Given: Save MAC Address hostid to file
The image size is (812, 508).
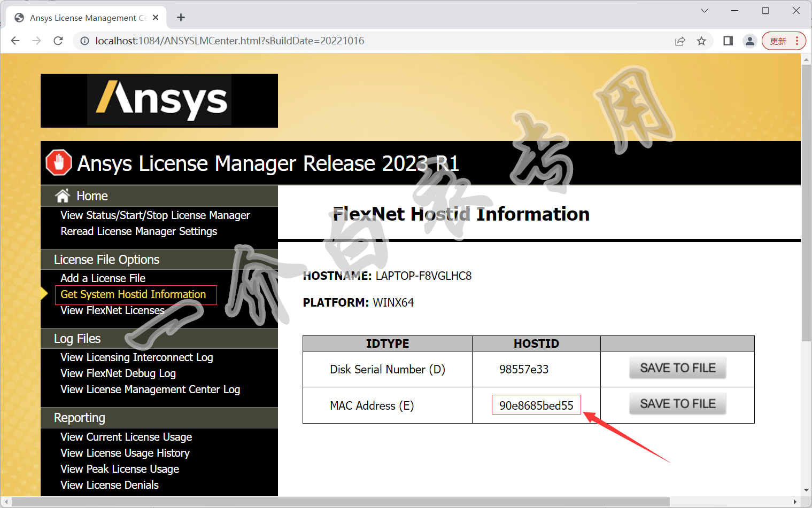Looking at the screenshot, I should pos(678,404).
